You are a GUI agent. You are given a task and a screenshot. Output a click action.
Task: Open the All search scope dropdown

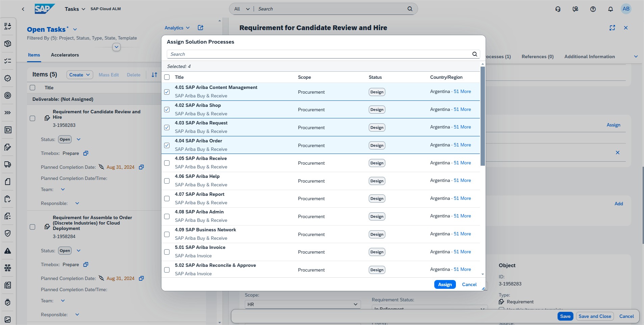coord(242,9)
